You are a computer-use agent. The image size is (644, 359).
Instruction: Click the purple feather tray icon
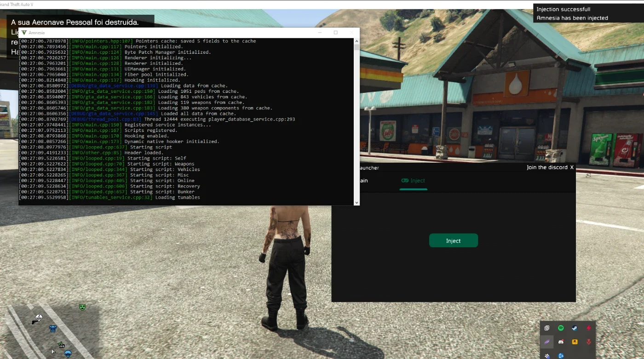point(546,342)
